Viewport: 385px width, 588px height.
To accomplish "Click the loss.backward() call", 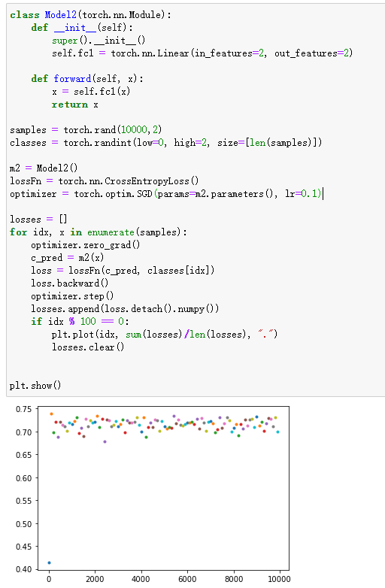I will (70, 283).
